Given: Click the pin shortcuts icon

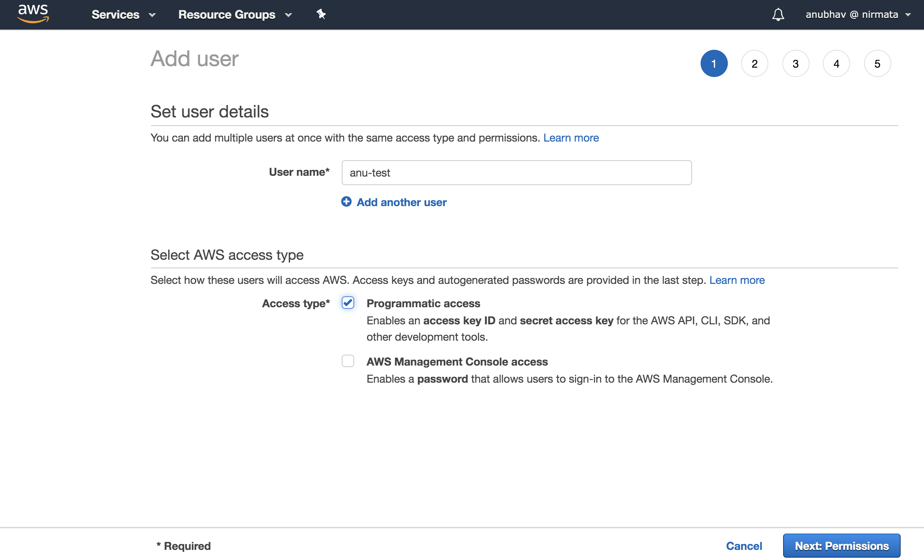Looking at the screenshot, I should 321,14.
